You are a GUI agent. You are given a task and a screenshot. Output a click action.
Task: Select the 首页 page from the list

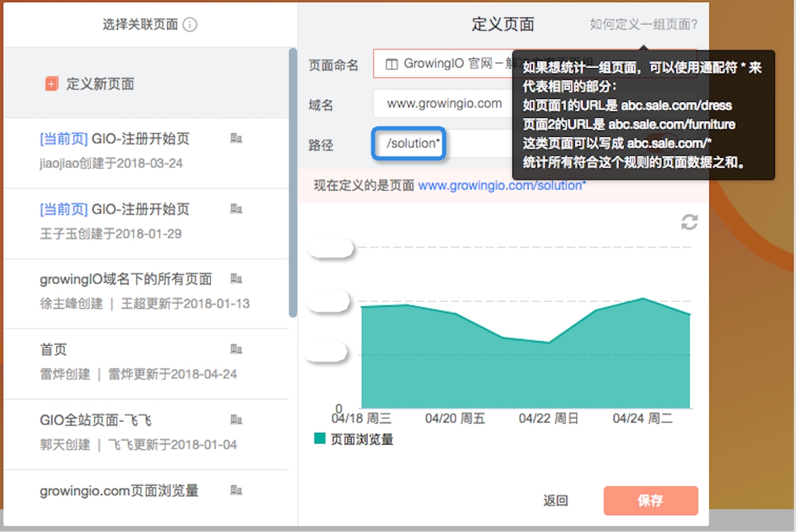[x=54, y=350]
